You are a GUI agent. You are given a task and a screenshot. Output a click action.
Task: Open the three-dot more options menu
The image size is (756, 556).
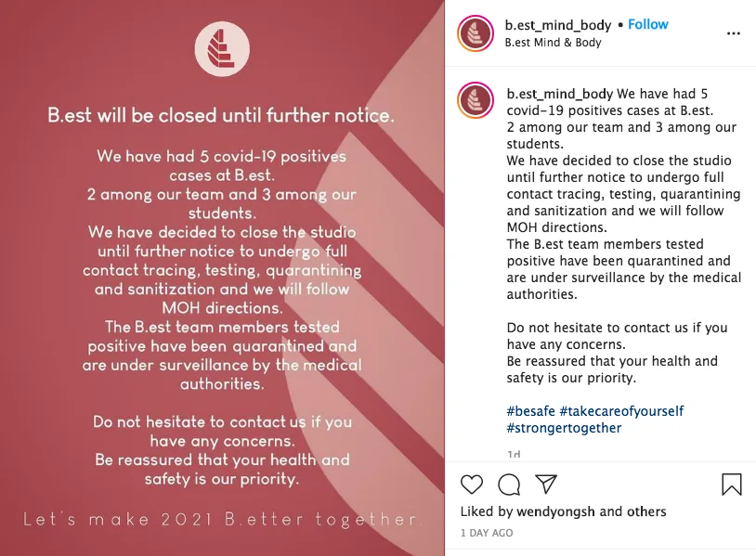point(734,32)
